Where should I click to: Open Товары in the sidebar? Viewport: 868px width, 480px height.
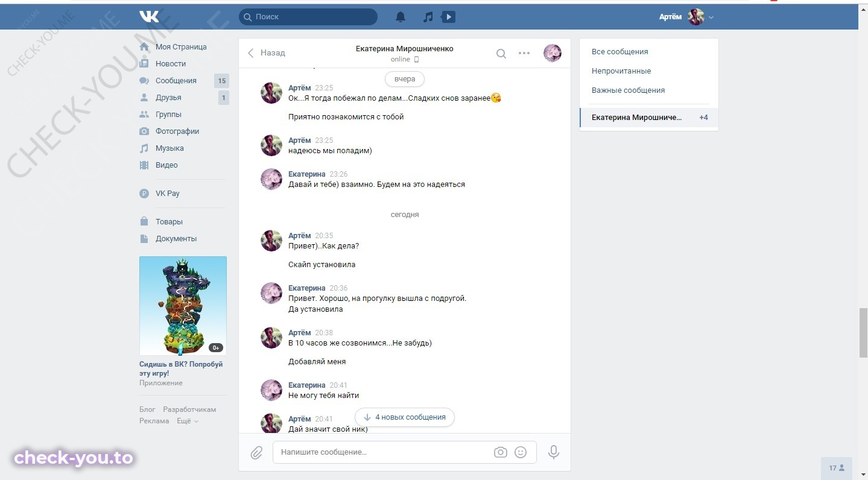[x=169, y=221]
